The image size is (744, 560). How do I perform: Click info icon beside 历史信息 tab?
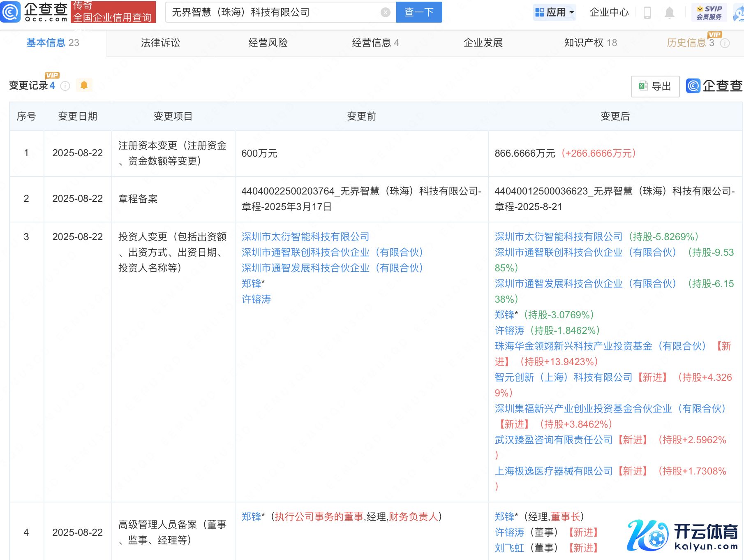pos(725,43)
